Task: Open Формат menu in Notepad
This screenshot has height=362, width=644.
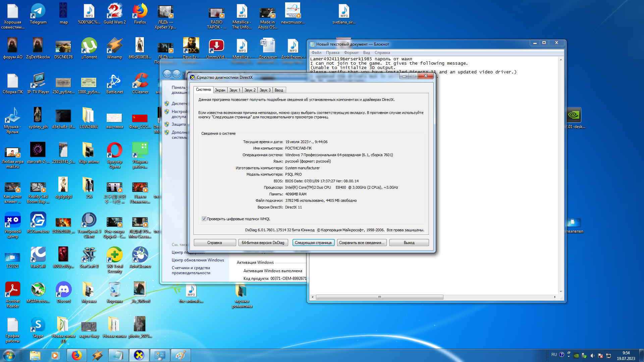Action: click(351, 53)
